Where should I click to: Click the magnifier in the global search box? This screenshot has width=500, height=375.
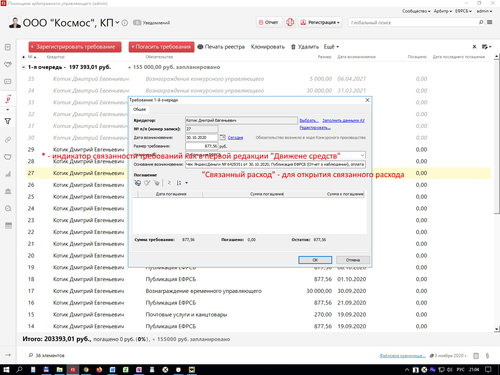tap(481, 22)
